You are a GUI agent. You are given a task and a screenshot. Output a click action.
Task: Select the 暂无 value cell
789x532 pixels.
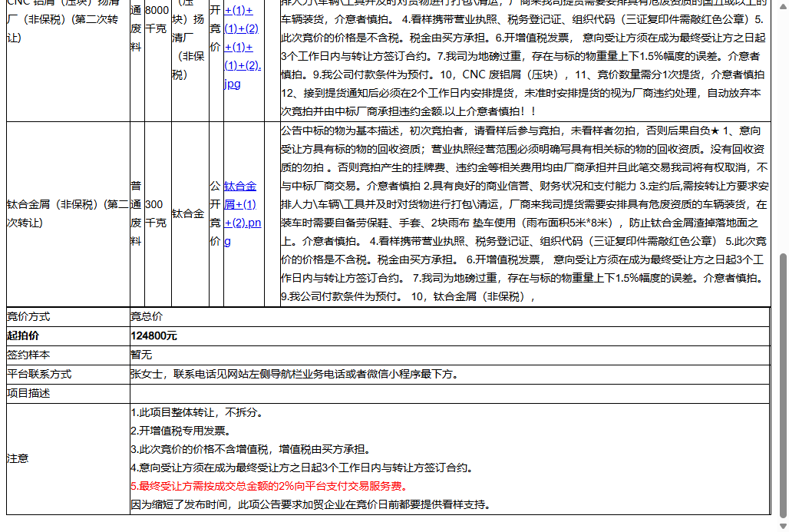(450, 355)
